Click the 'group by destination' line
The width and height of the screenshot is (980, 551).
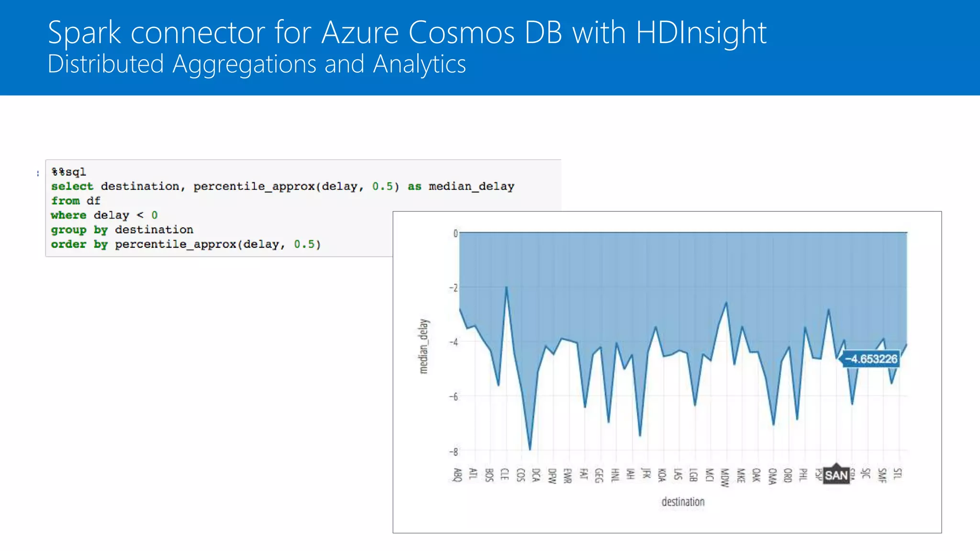122,230
